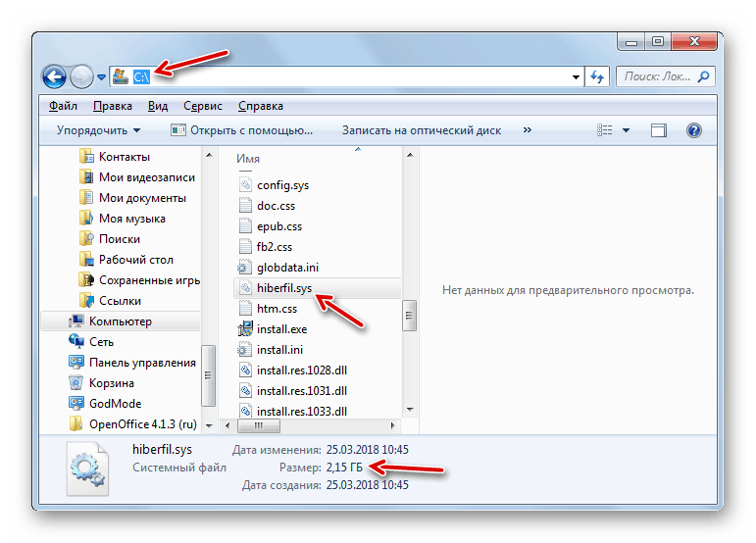Select file htm.css
Screen dimensions: 756x543
point(268,309)
